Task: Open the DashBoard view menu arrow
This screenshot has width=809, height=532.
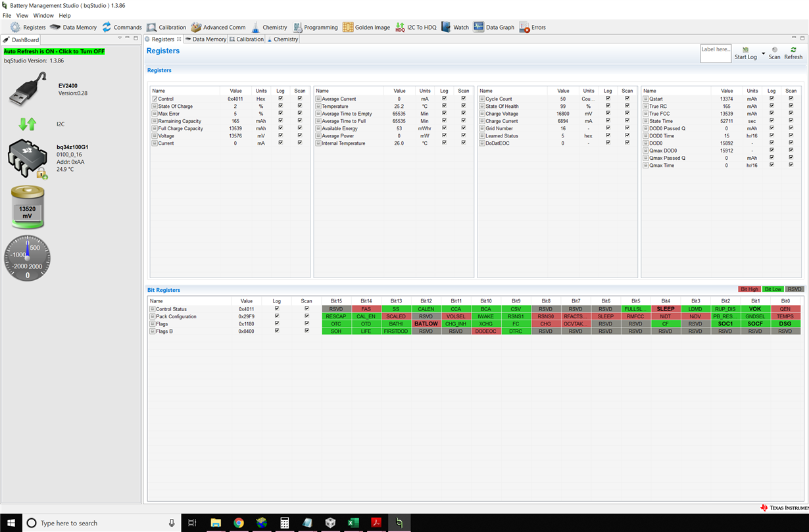Action: coord(120,39)
